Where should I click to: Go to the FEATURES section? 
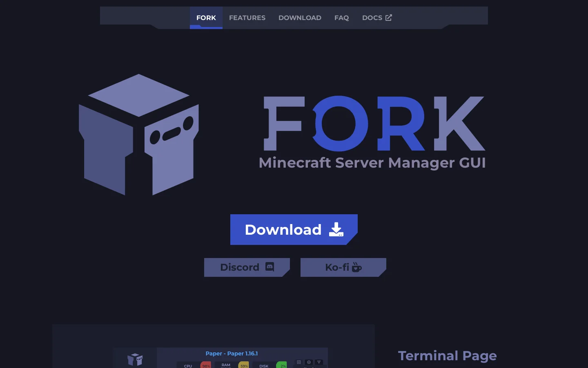click(247, 18)
